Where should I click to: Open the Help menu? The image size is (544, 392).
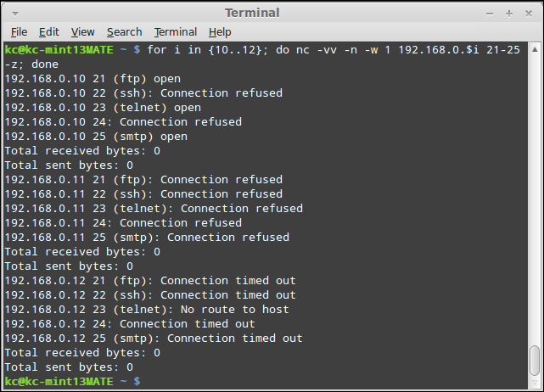pyautogui.click(x=220, y=32)
